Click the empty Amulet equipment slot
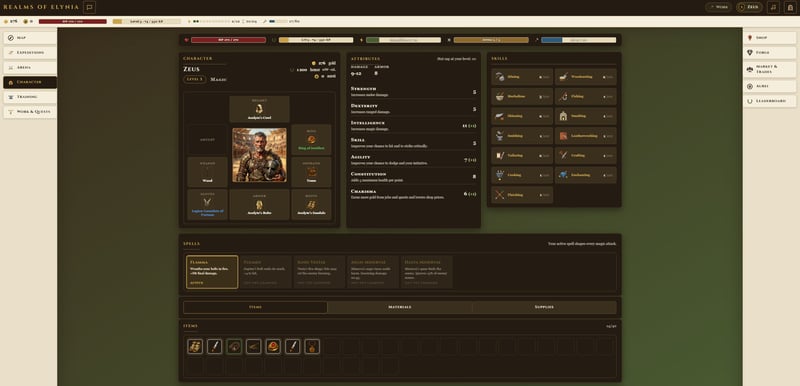 [x=207, y=140]
